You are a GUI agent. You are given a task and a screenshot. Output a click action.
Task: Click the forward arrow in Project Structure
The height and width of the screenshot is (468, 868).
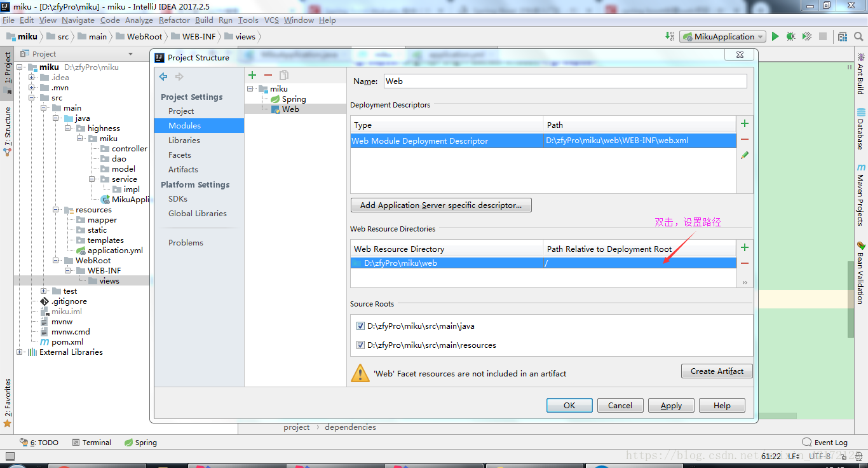179,77
